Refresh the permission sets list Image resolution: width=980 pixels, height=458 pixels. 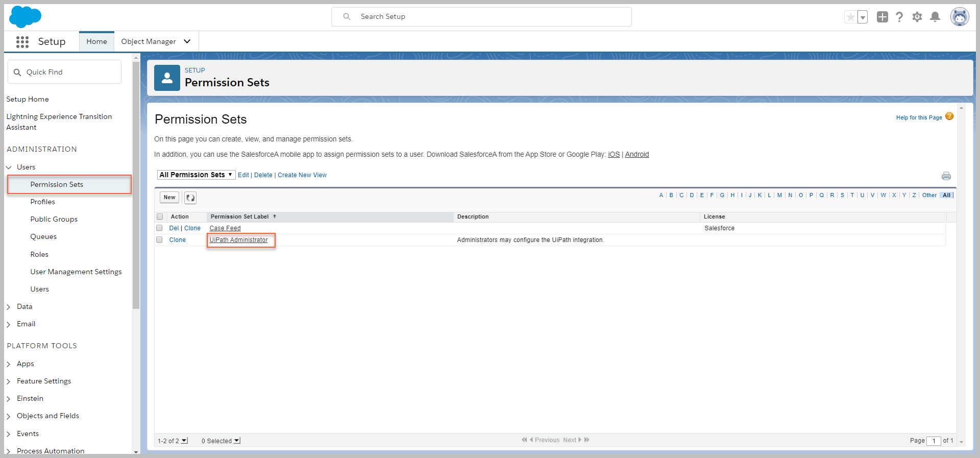190,198
